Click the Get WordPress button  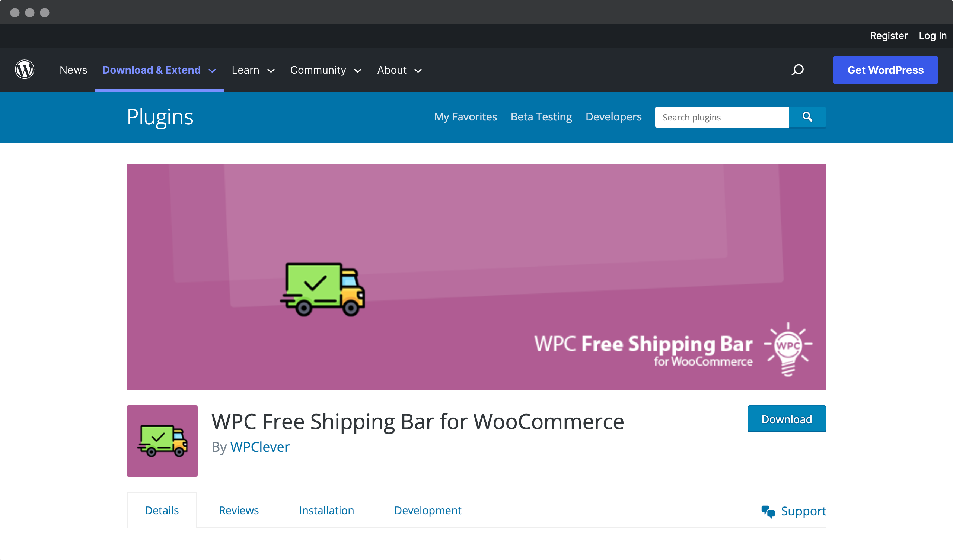tap(885, 69)
